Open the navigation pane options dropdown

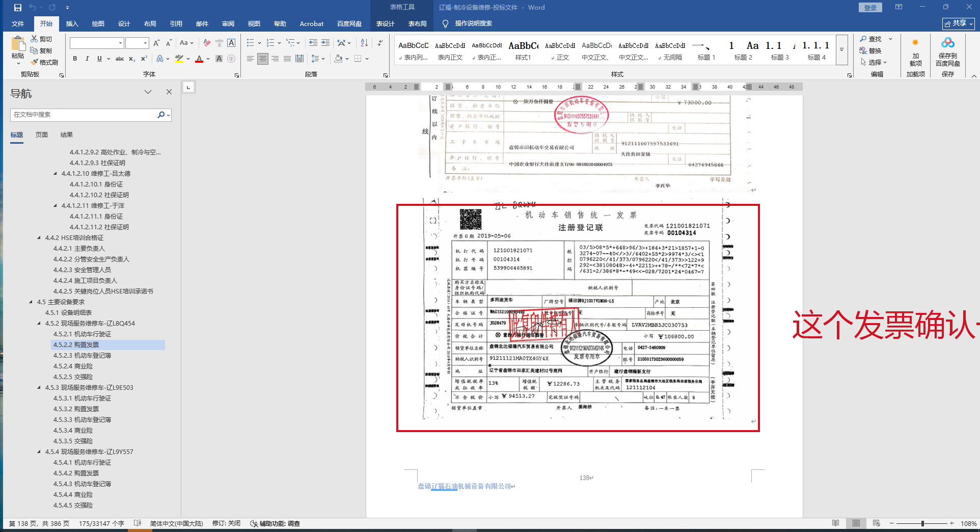(x=148, y=92)
